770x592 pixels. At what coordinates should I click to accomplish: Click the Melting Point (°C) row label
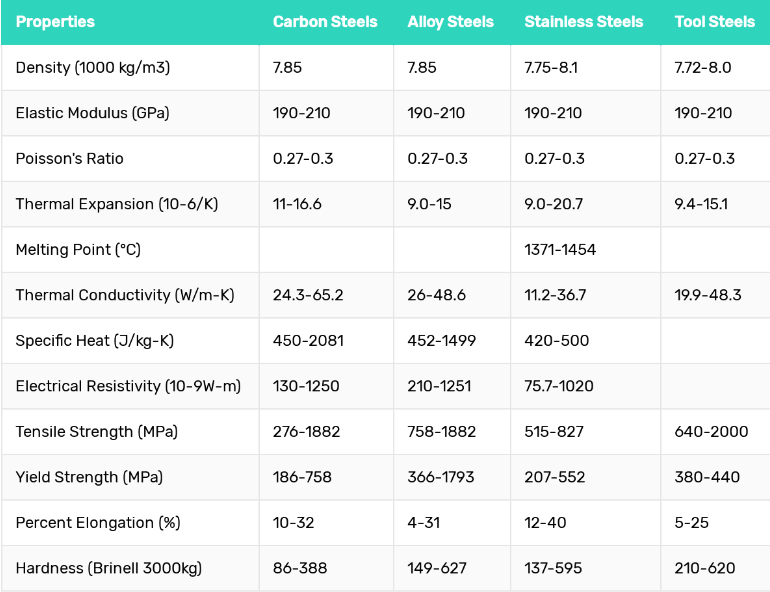click(78, 250)
